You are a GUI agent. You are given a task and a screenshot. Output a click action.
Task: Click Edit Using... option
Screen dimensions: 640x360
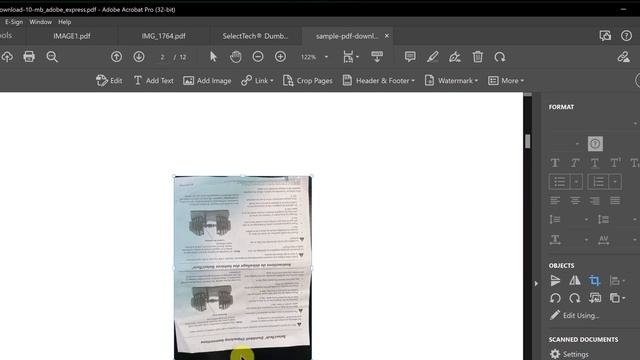pyautogui.click(x=574, y=316)
